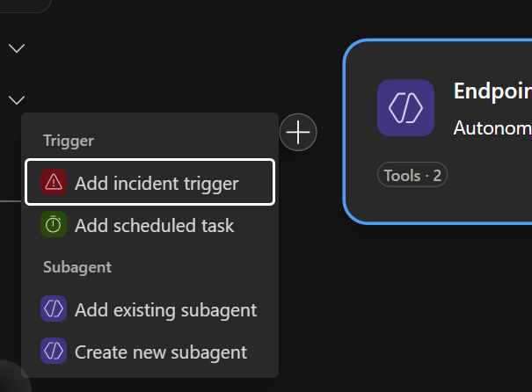
Task: Click the Endpoint card title text
Action: click(492, 91)
